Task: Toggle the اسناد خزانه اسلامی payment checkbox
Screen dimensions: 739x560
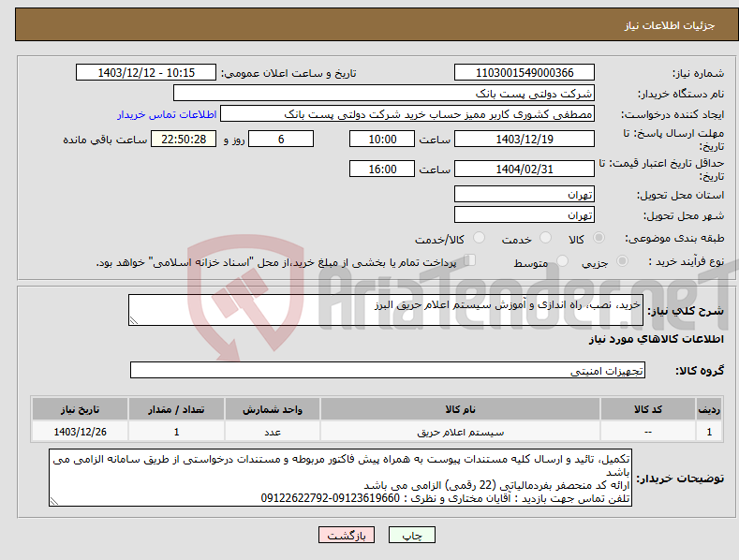Action: click(470, 260)
